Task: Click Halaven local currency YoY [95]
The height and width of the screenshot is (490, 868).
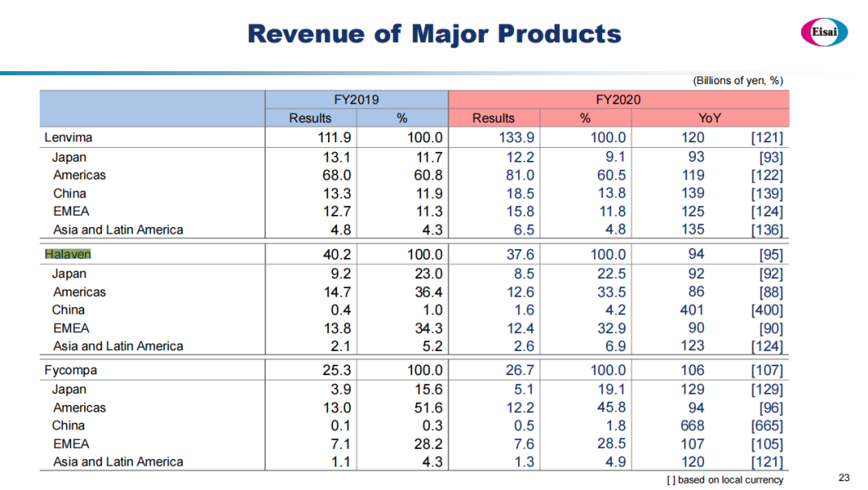Action: [770, 254]
